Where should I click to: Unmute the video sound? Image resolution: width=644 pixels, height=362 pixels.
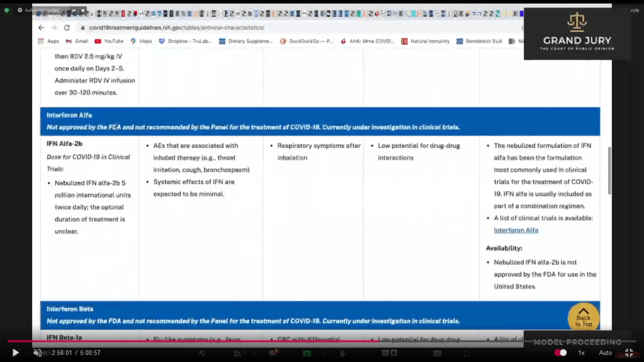pyautogui.click(x=37, y=353)
